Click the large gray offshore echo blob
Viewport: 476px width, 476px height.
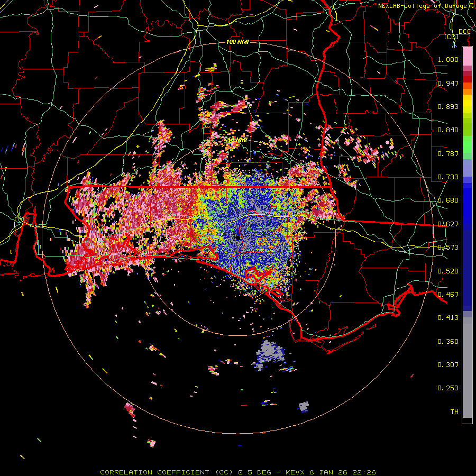tap(269, 352)
